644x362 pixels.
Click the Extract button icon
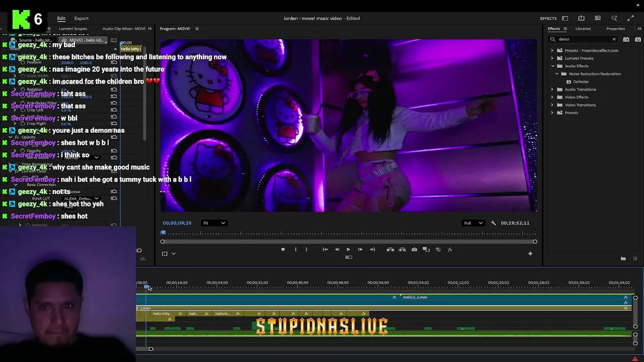coord(402,249)
